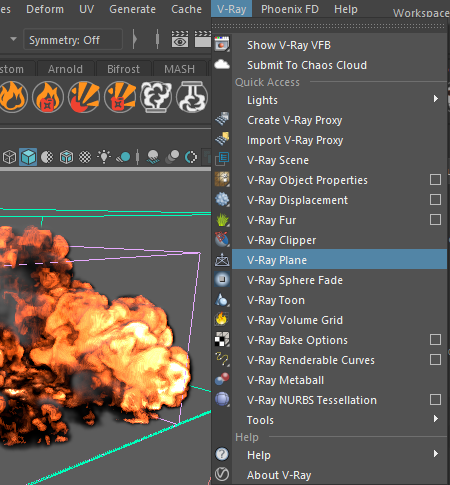
Task: Click the V-Ray Volume Grid fire icon
Action: point(222,319)
